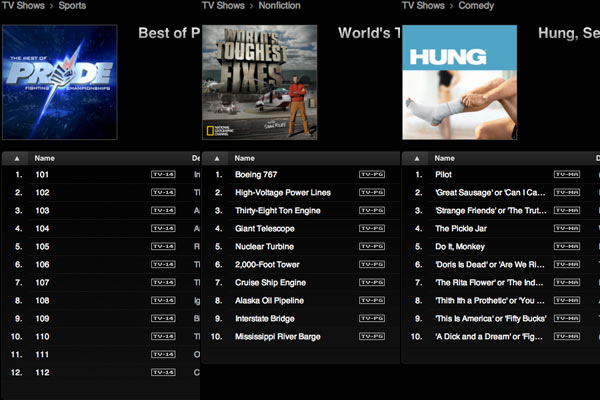The image size is (600, 400).
Task: Select the Hung show cover image
Action: point(459,82)
